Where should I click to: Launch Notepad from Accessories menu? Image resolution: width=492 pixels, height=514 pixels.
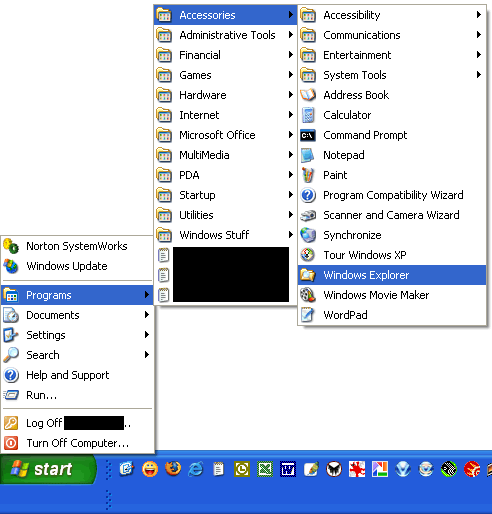[x=392, y=155]
